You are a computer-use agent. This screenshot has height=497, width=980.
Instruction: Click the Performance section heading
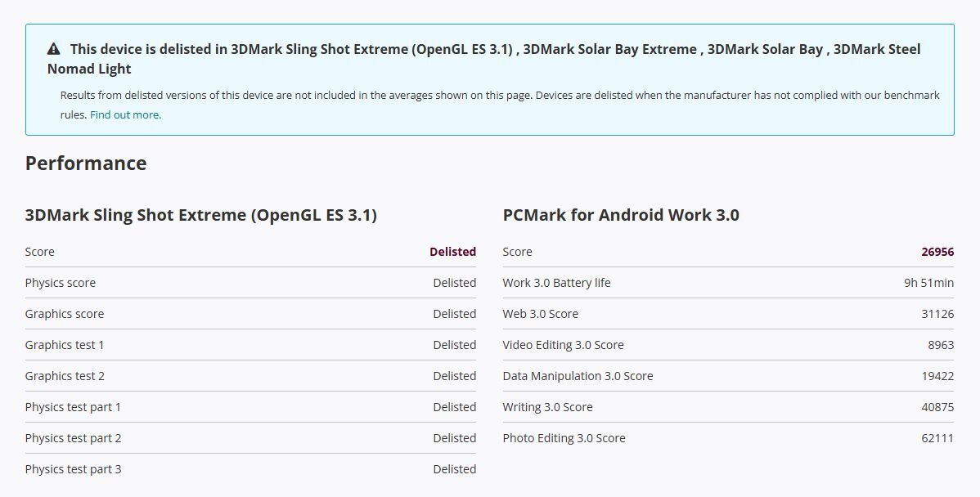coord(85,163)
